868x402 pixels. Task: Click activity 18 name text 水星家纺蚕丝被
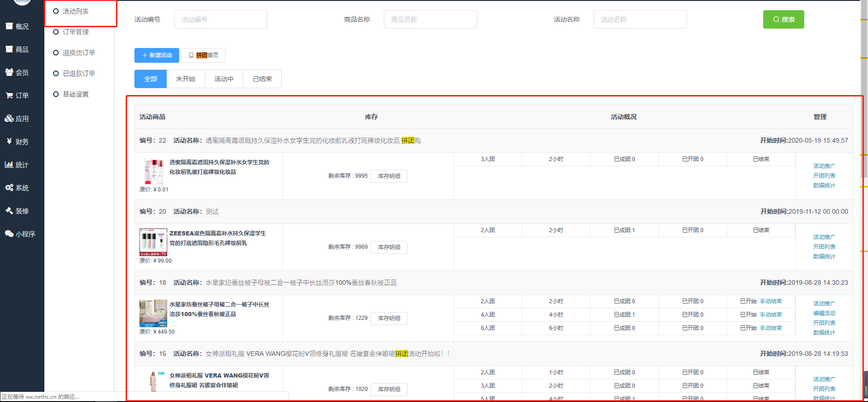tap(301, 283)
